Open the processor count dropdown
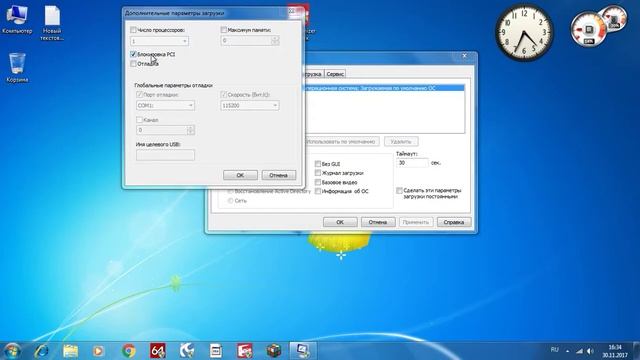Screen dimensions: 640x360 click(x=159, y=41)
